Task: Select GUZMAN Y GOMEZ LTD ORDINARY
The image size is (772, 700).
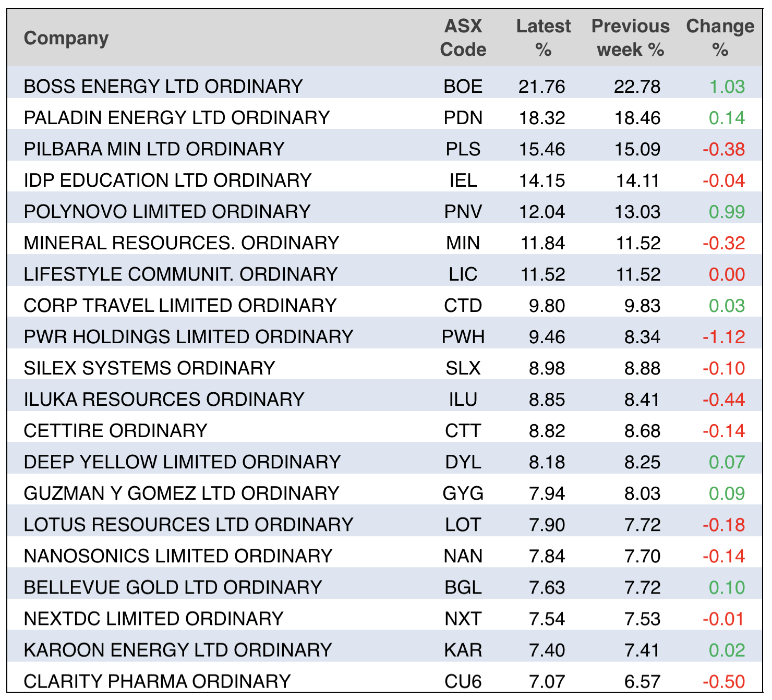Action: [182, 493]
